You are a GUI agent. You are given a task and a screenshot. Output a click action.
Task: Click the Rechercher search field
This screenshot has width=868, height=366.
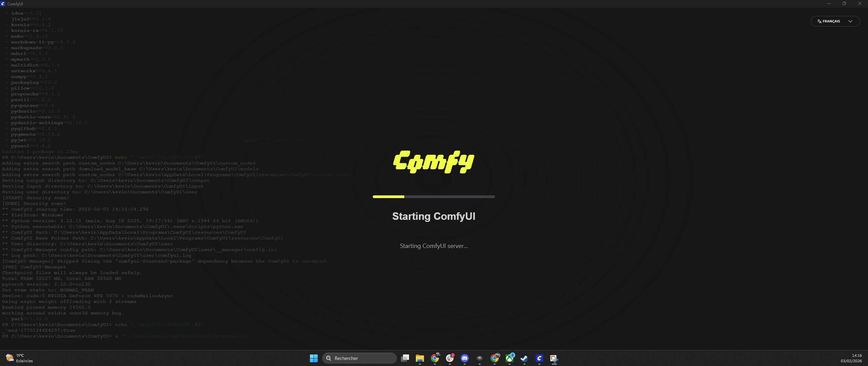[359, 358]
